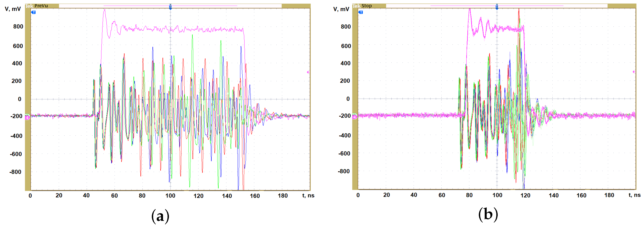Select trigger position T marker on right plot top
This screenshot has width=644, height=225.
[497, 7]
